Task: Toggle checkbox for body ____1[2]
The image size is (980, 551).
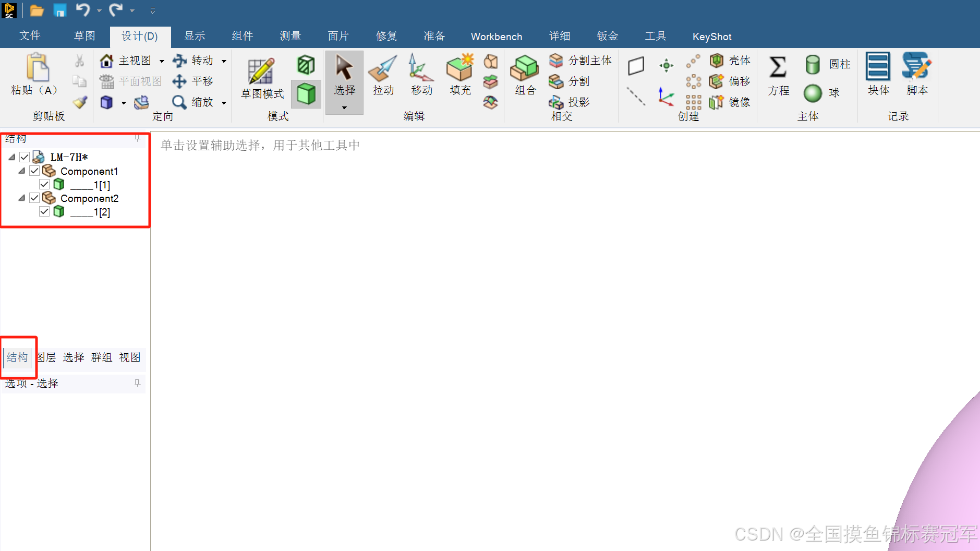Action: 44,211
